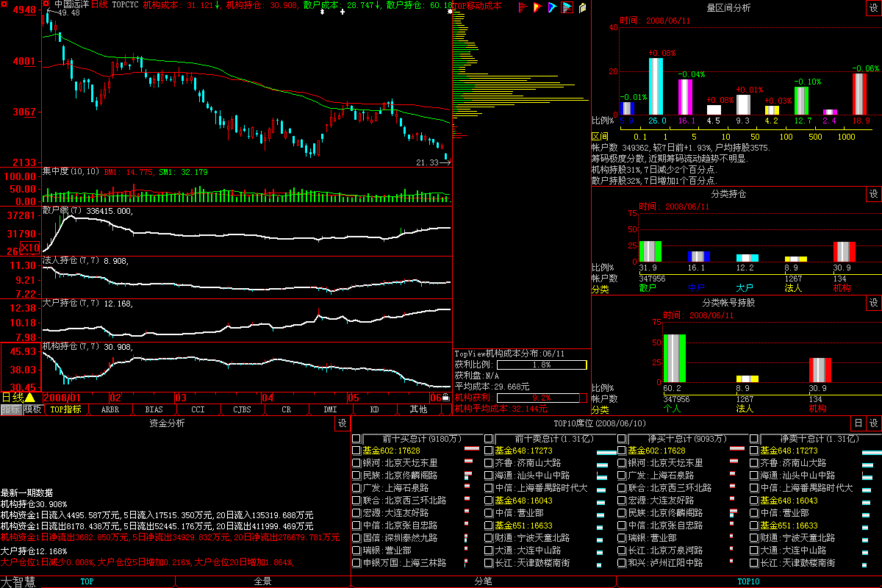Check the 和兴:泸州江阳中路 checkbox
Image resolution: width=882 pixels, height=588 pixels.
[x=622, y=562]
